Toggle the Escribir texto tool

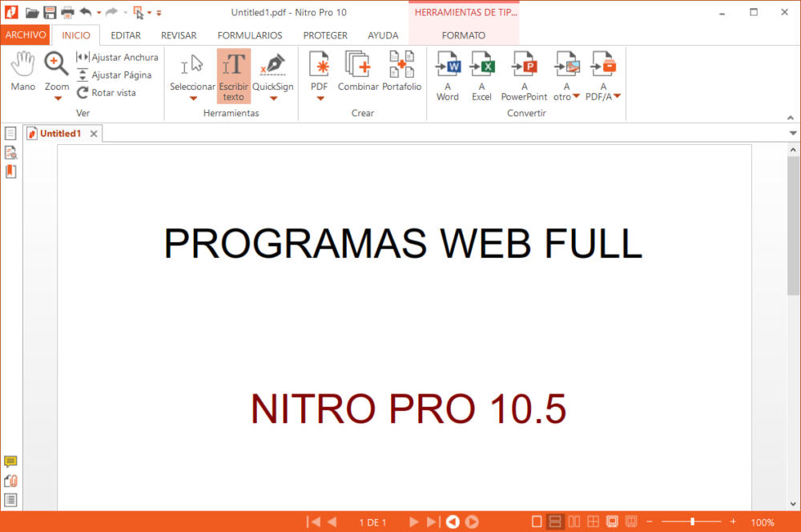pos(233,76)
